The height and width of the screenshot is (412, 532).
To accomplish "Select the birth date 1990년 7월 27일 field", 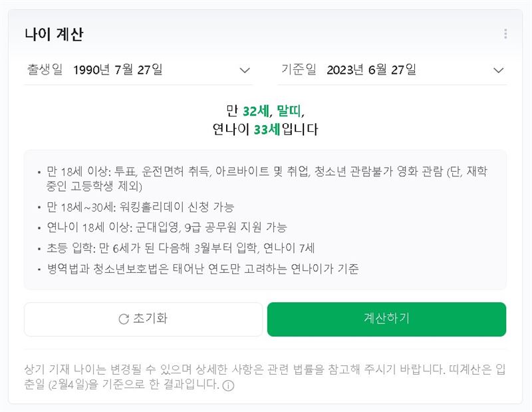I will coord(118,69).
